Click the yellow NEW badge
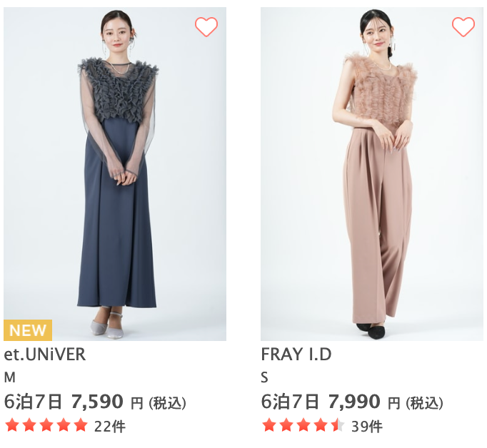Image resolution: width=487 pixels, height=448 pixels. pyautogui.click(x=28, y=330)
